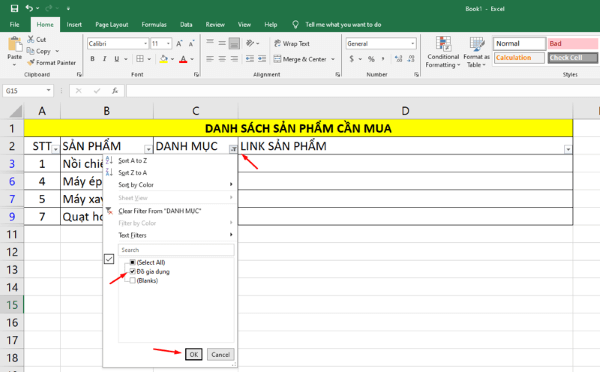The height and width of the screenshot is (372, 600).
Task: Click Decrease Decimal icon
Action: [411, 59]
